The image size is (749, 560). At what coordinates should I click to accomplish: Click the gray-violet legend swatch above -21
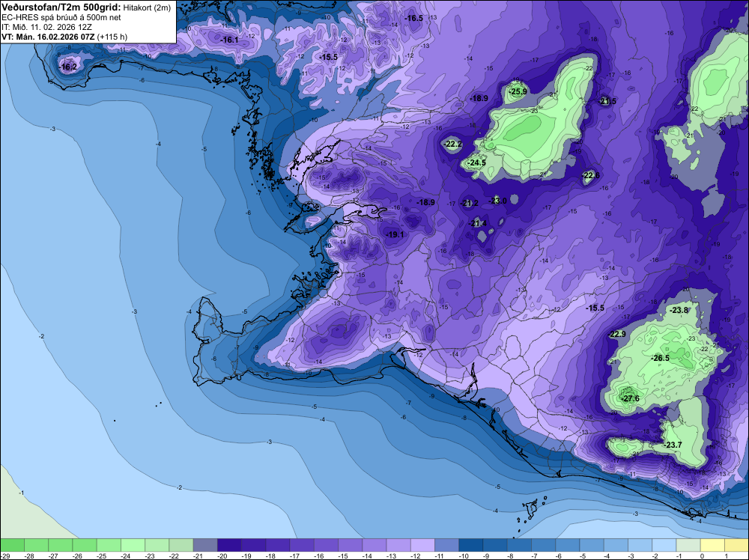click(205, 545)
